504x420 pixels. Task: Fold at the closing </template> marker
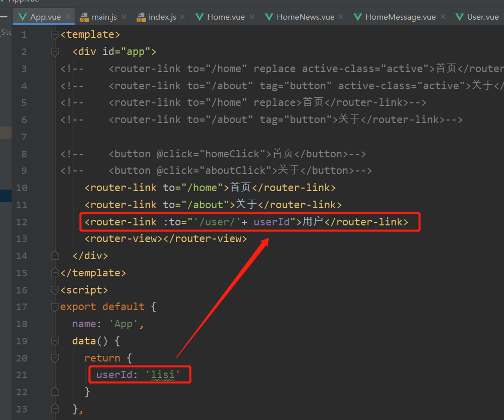point(55,273)
